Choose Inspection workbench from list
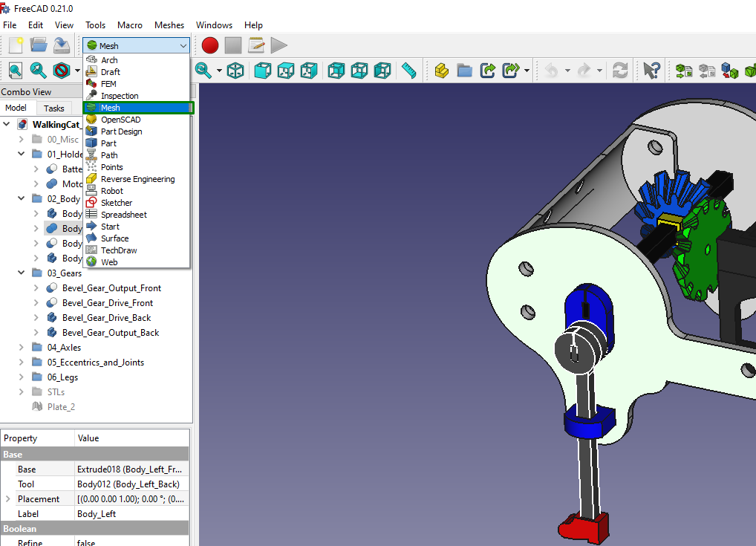 137,96
